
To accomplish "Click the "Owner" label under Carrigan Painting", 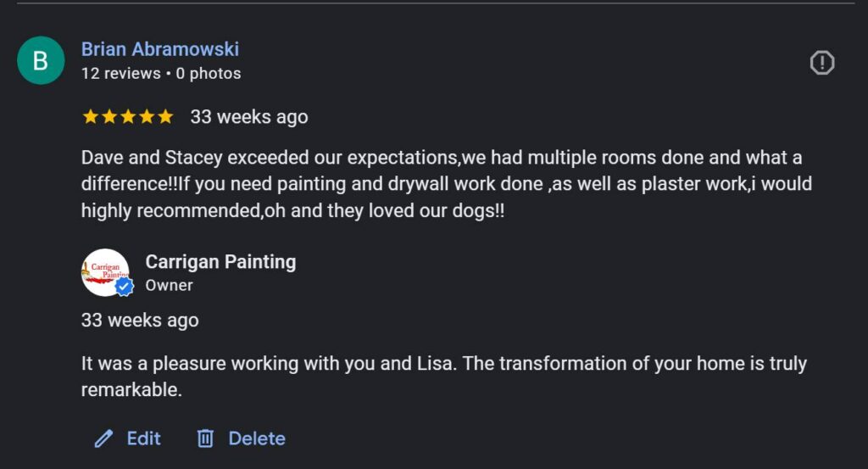I will (169, 286).
